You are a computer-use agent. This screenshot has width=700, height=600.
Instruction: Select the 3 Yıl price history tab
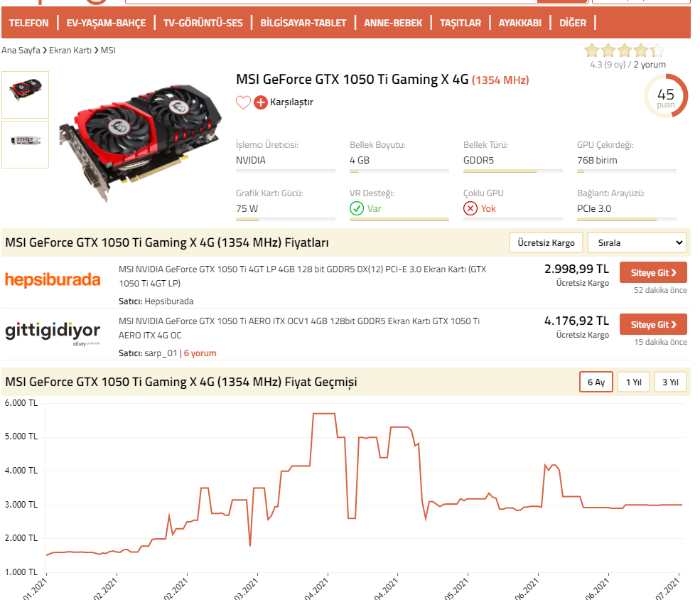[670, 382]
